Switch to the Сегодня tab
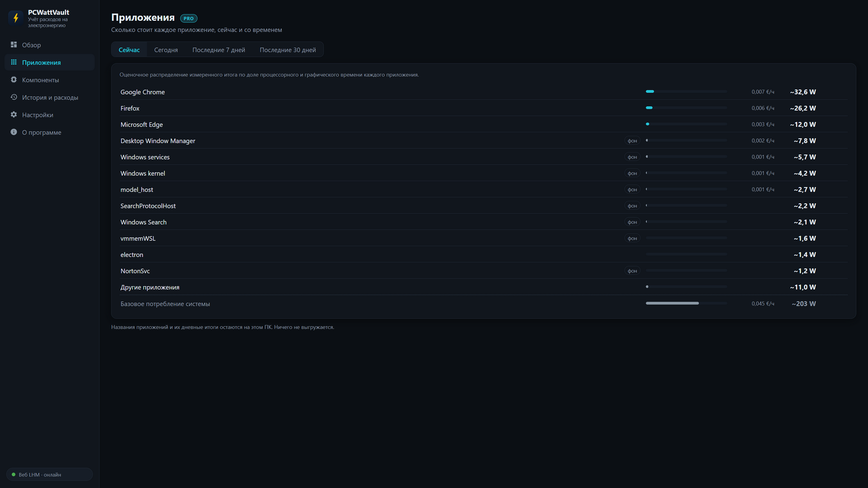 166,50
